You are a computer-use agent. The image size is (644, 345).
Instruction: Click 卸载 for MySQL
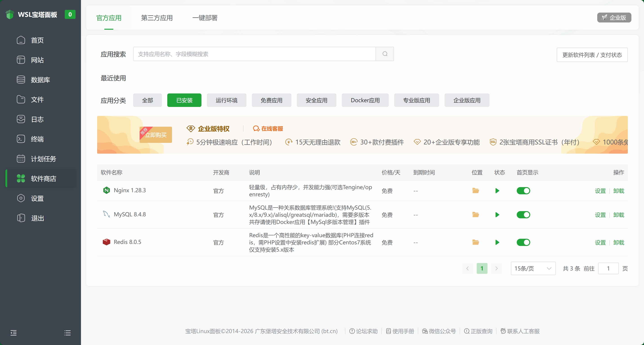pos(619,215)
